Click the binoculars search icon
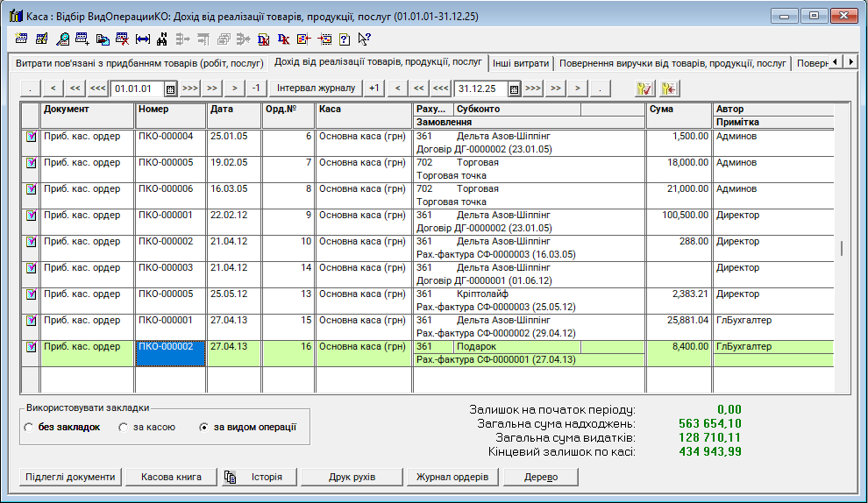 [162, 39]
